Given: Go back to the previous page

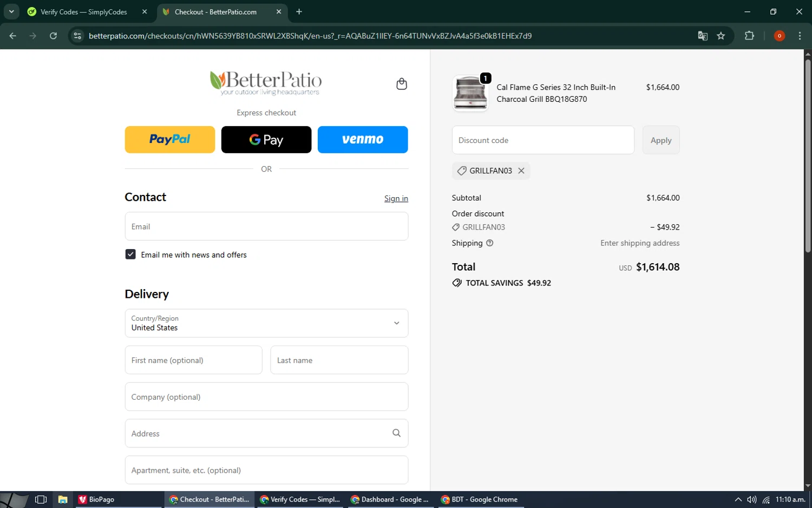Looking at the screenshot, I should pyautogui.click(x=13, y=36).
